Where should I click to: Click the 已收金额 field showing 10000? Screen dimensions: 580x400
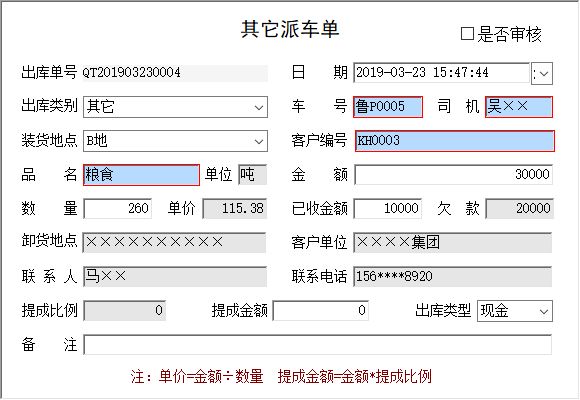click(x=388, y=209)
